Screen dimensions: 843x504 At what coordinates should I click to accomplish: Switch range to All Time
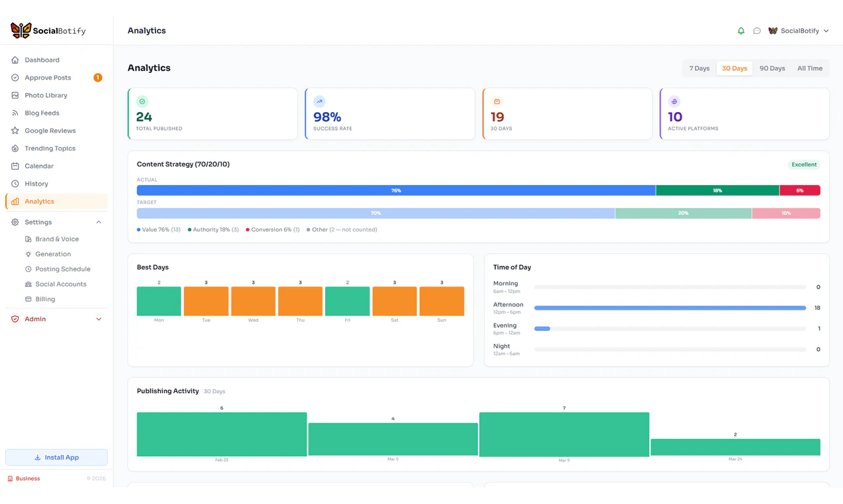[x=810, y=68]
